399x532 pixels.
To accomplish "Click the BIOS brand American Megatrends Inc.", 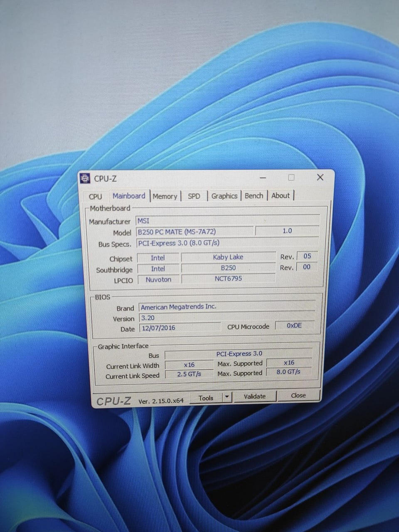I will pyautogui.click(x=227, y=307).
